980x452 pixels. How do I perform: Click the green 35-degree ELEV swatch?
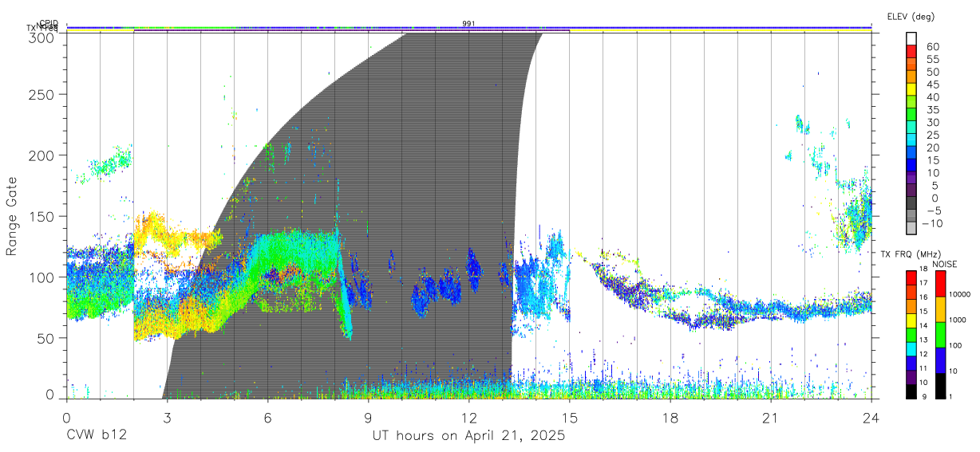pyautogui.click(x=912, y=115)
